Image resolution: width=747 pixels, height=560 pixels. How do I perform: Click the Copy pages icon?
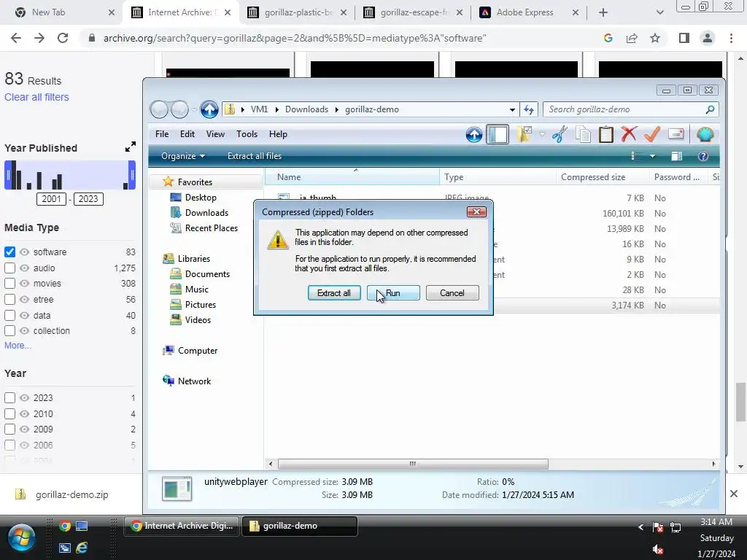coord(583,134)
